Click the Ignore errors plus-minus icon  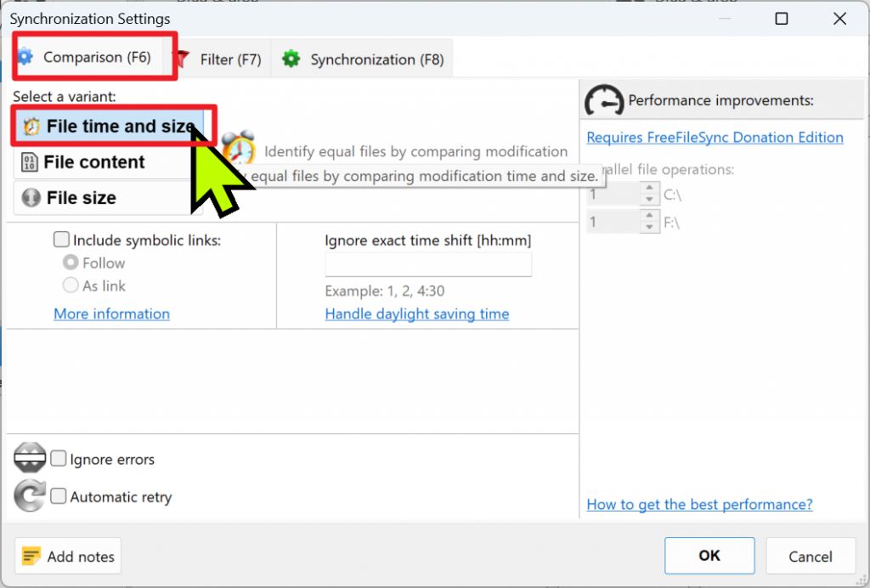coord(30,459)
